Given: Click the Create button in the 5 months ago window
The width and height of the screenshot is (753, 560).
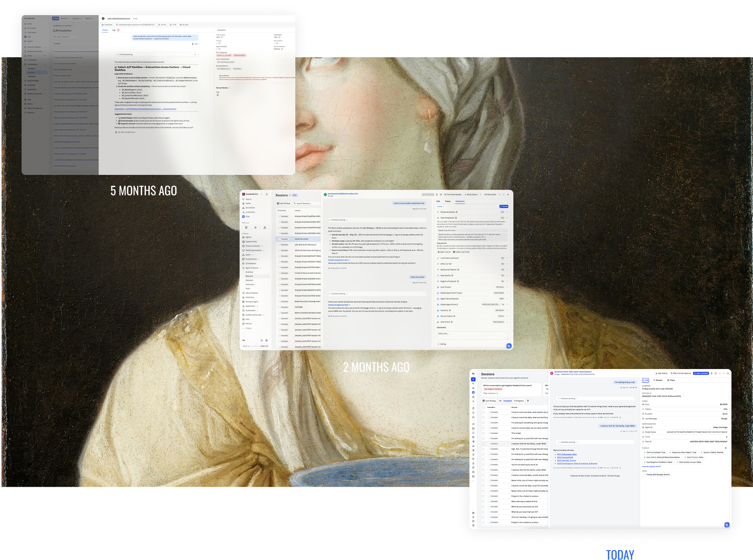Looking at the screenshot, I should [55, 18].
